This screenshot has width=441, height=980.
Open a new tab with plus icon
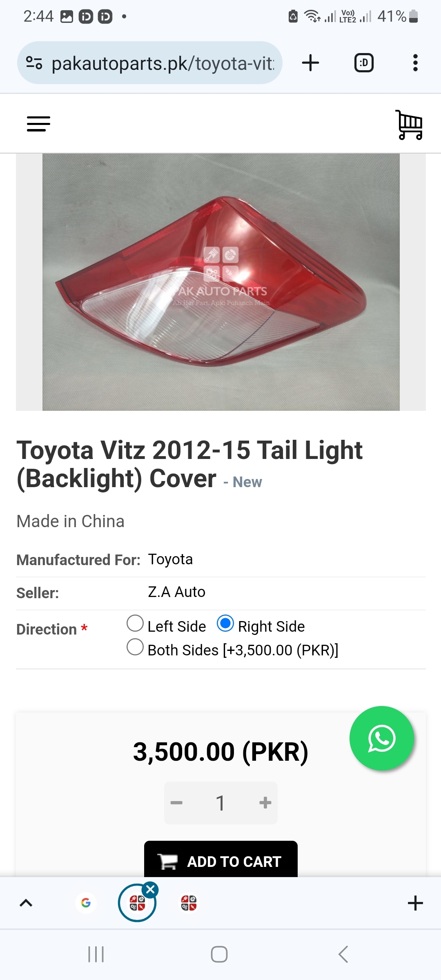click(310, 63)
